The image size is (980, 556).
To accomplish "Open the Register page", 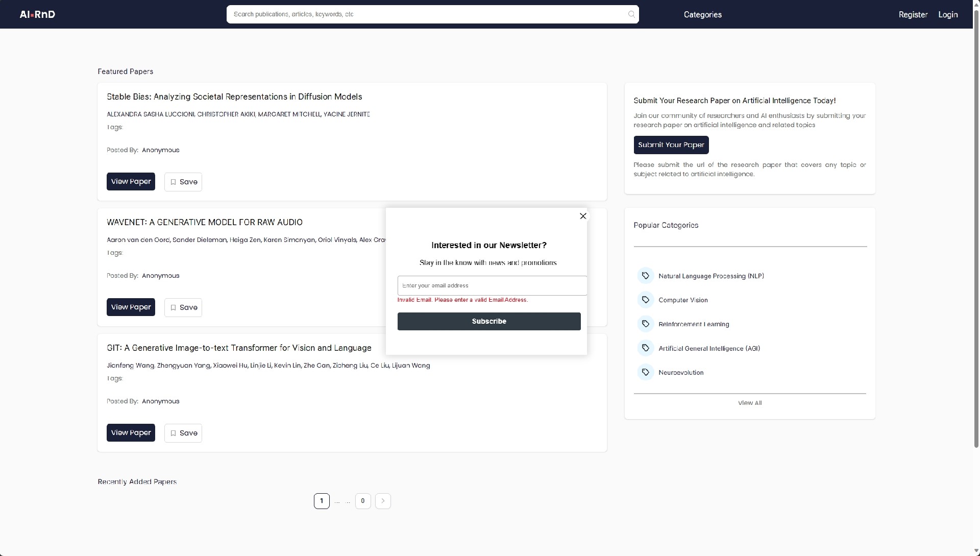I will click(913, 14).
